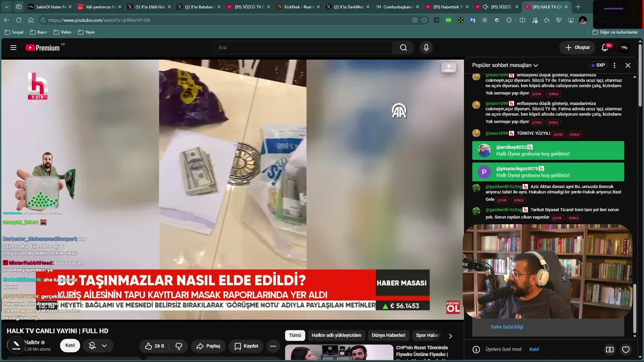
Task: Like the video with 26 B likes
Action: click(155, 346)
